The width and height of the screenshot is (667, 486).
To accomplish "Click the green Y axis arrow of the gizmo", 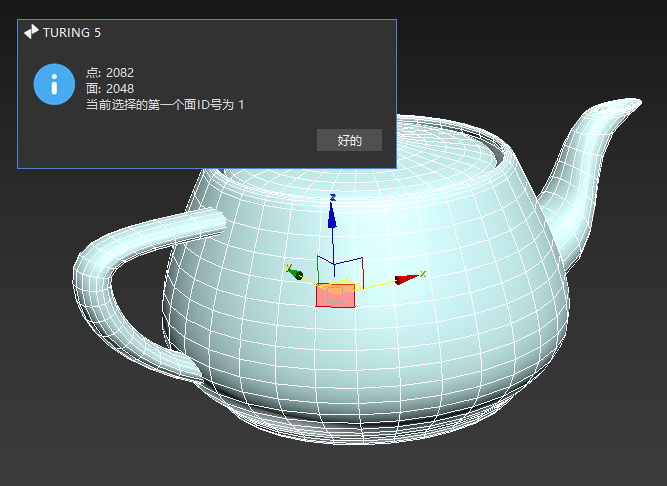I will click(x=294, y=272).
